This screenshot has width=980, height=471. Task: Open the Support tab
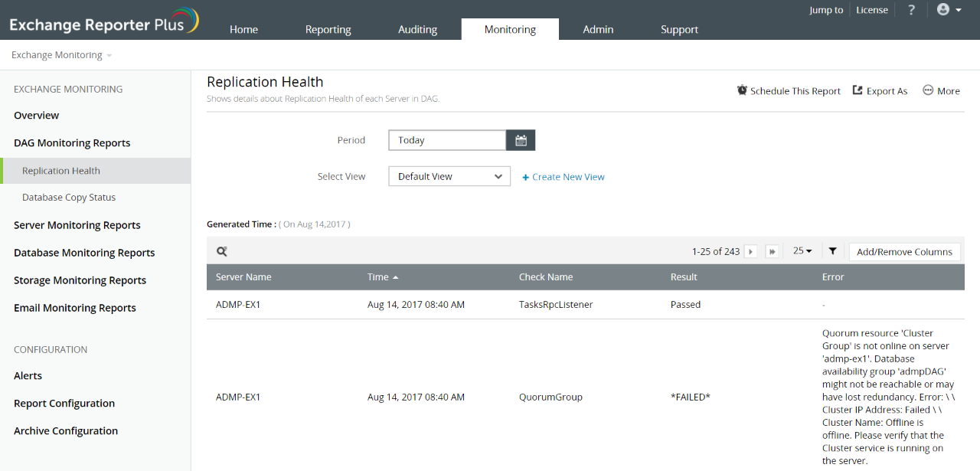tap(679, 29)
